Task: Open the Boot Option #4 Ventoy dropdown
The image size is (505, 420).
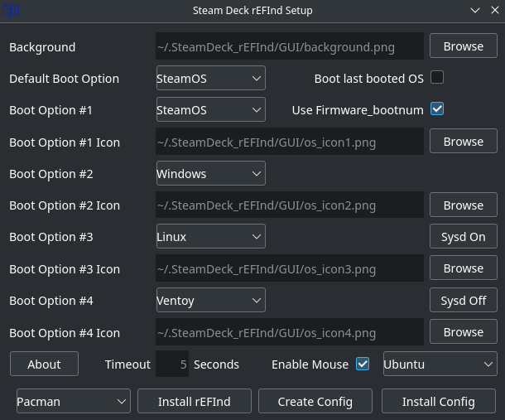Action: coord(210,300)
